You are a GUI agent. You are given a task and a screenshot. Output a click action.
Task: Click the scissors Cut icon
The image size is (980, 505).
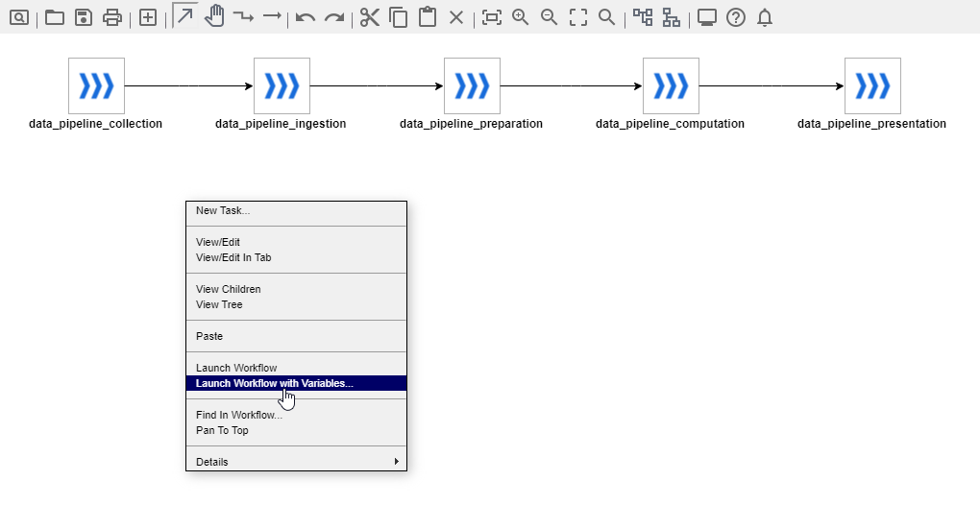point(370,17)
